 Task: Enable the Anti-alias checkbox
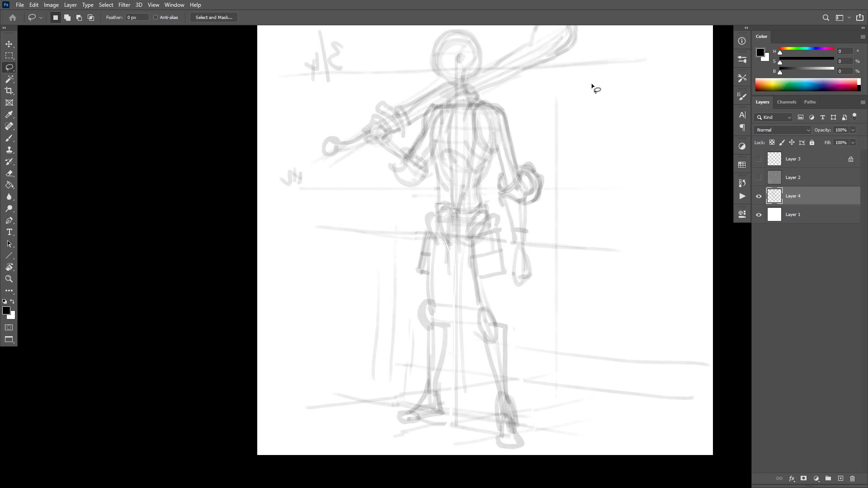click(156, 18)
